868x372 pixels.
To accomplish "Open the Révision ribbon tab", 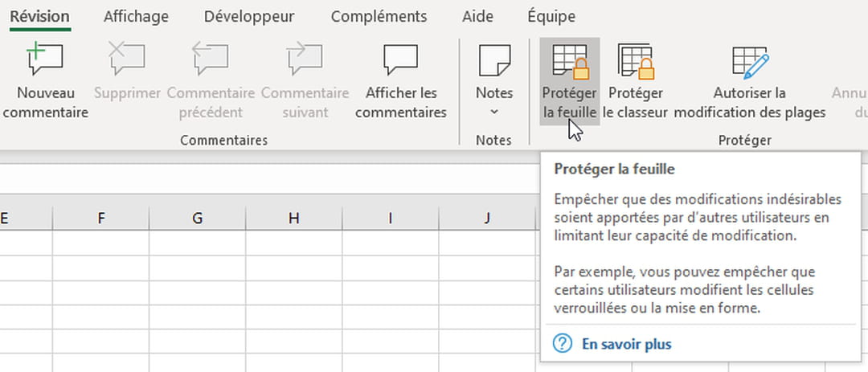I will [40, 17].
